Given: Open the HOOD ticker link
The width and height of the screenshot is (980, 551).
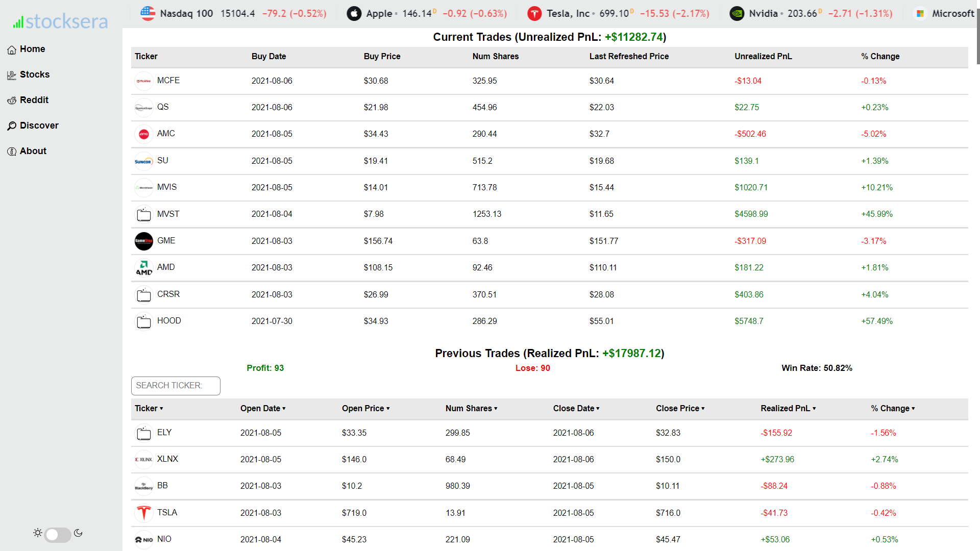Looking at the screenshot, I should pos(169,321).
